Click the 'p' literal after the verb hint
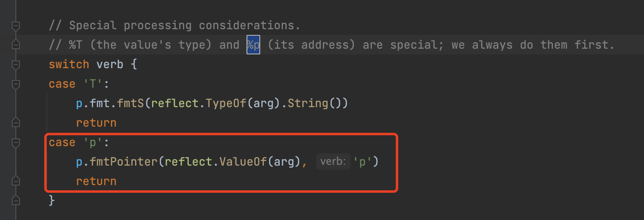Viewport: 644px width, 220px height. [362, 162]
